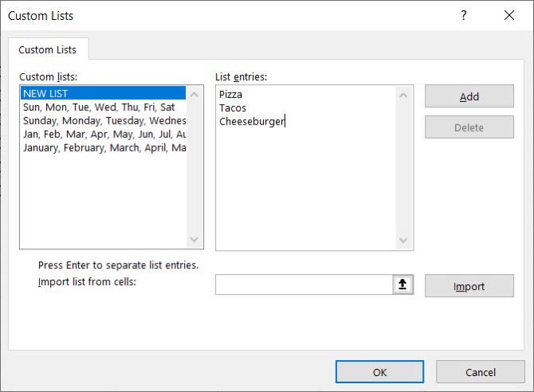Place cursor after Tacos in List entries
The width and height of the screenshot is (534, 392).
pos(246,108)
